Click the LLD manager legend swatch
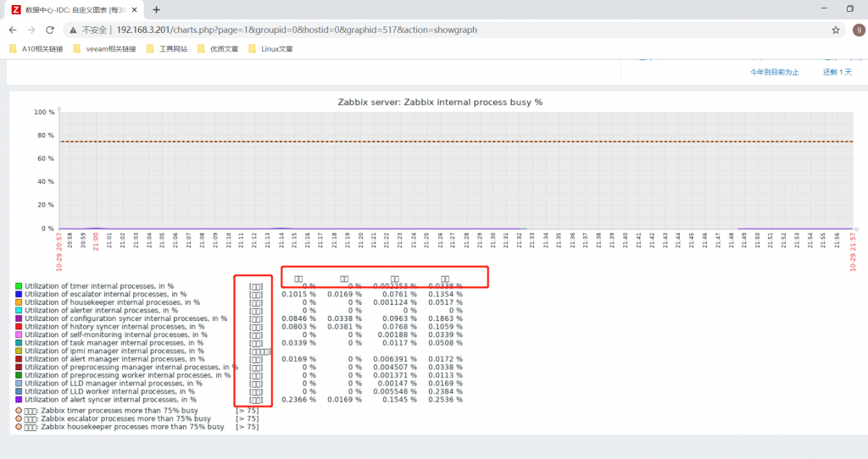 (x=19, y=384)
